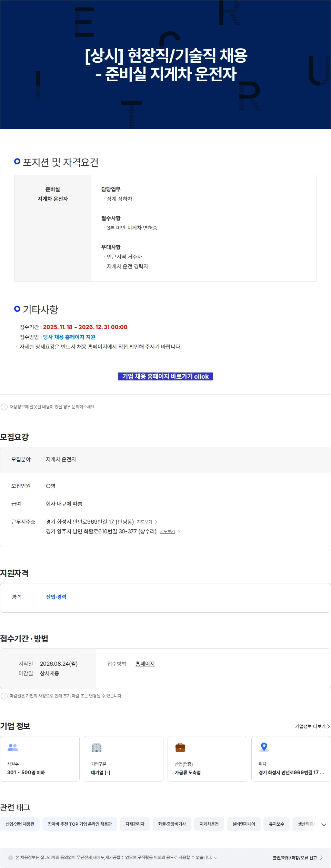Click the location pin icon
The height and width of the screenshot is (868, 331).
point(264,747)
